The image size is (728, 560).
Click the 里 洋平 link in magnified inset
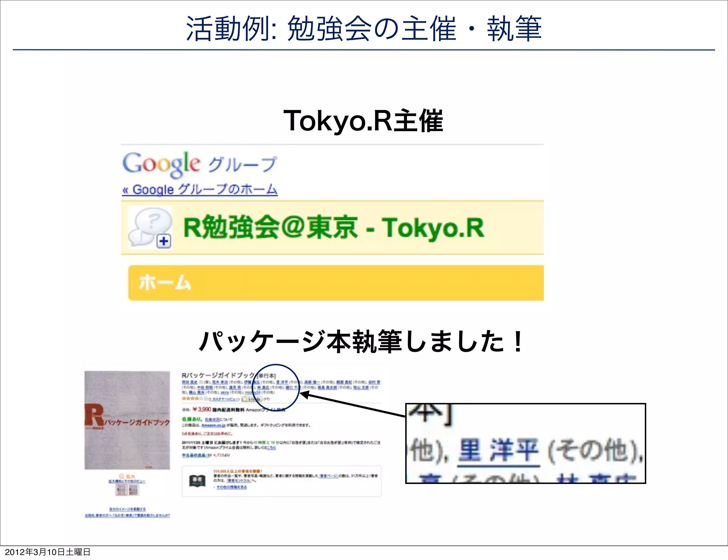[x=498, y=451]
